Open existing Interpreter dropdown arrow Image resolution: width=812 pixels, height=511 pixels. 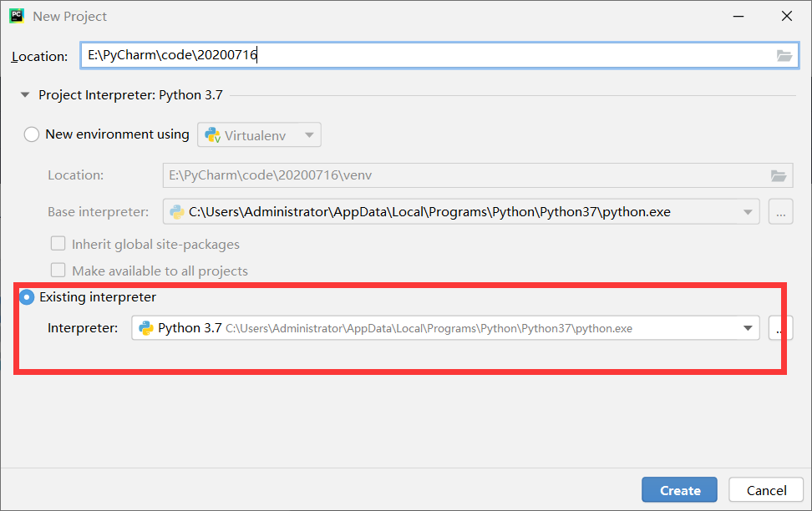click(x=748, y=328)
